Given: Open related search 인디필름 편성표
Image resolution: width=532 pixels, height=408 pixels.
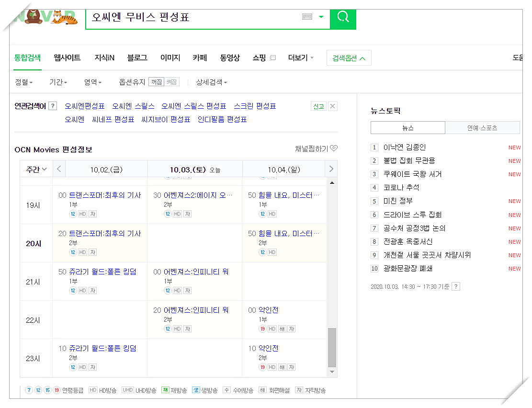Looking at the screenshot, I should tap(222, 120).
